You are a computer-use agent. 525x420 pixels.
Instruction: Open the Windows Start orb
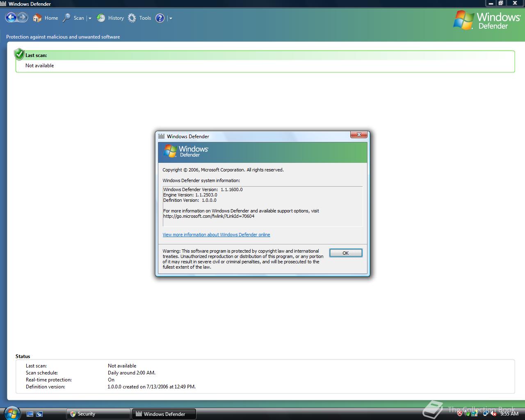tap(11, 413)
